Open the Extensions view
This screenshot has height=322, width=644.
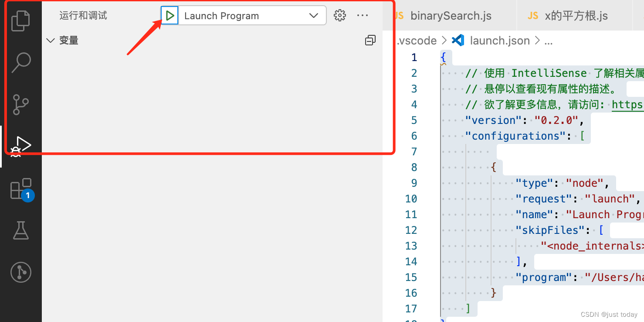point(21,188)
